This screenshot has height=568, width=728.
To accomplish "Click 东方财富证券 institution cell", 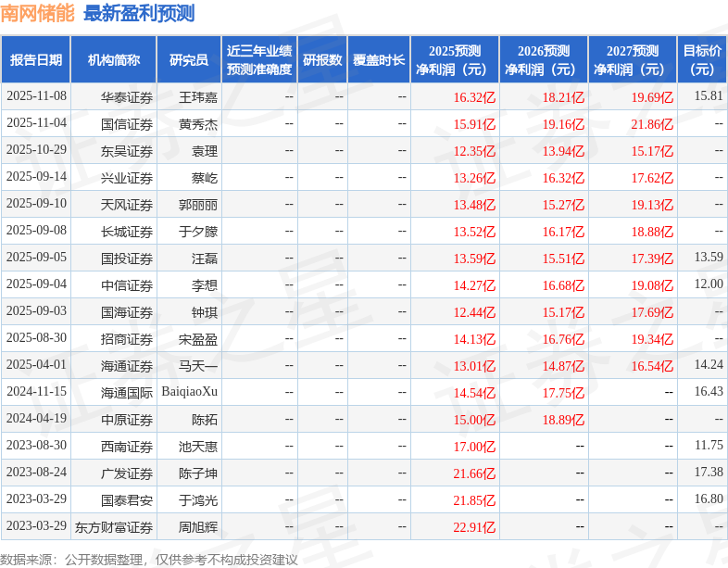I will tap(114, 527).
